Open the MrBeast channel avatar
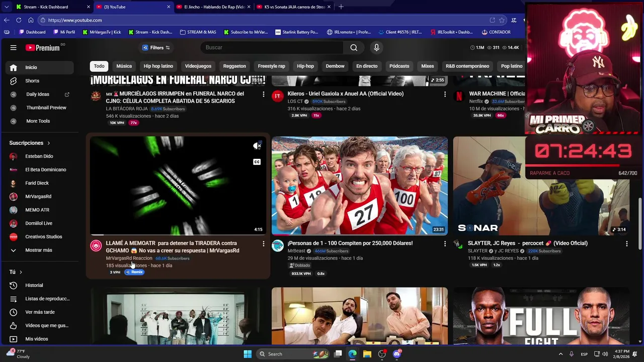This screenshot has width=644, height=362. [x=278, y=245]
